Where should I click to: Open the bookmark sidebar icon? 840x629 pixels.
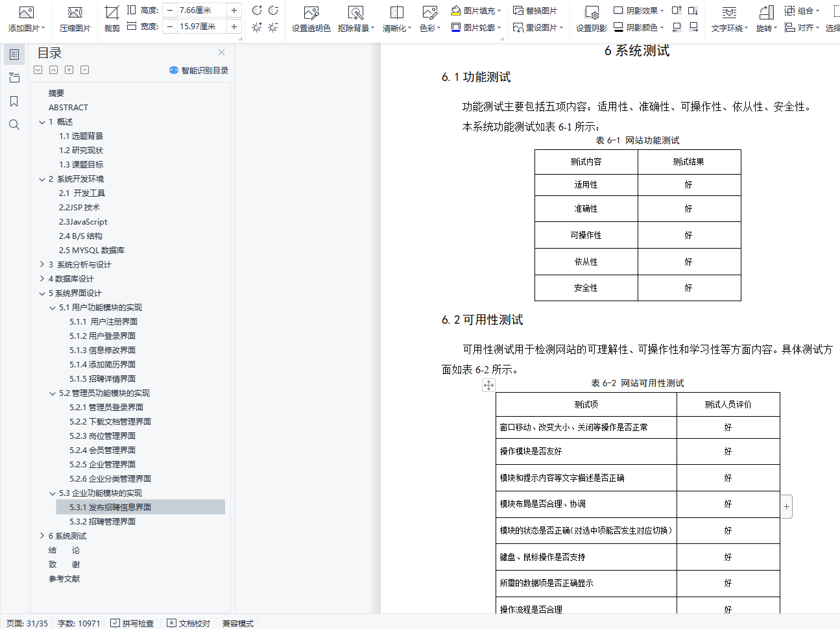(x=14, y=101)
